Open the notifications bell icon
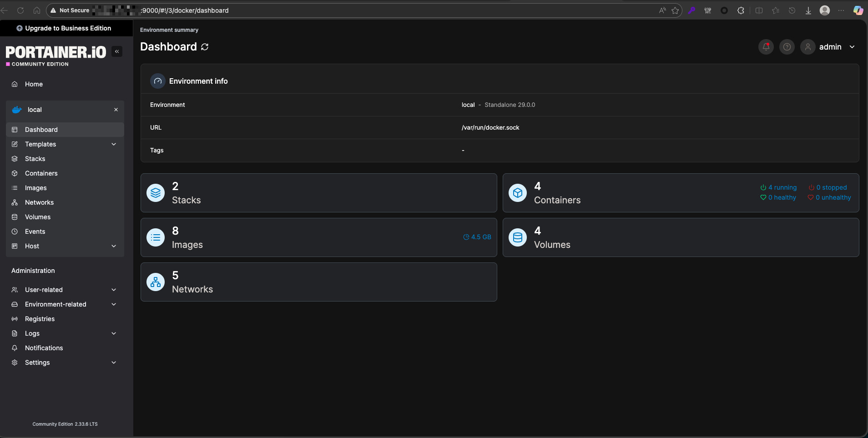This screenshot has height=438, width=868. 766,47
